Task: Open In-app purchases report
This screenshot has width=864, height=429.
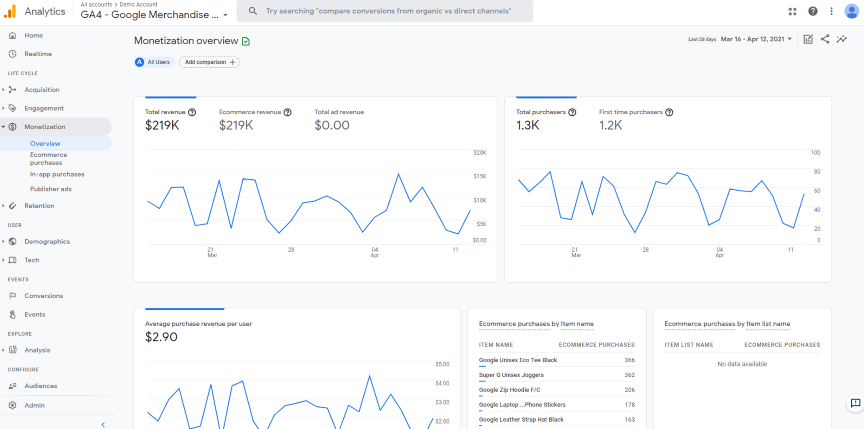Action: click(57, 174)
